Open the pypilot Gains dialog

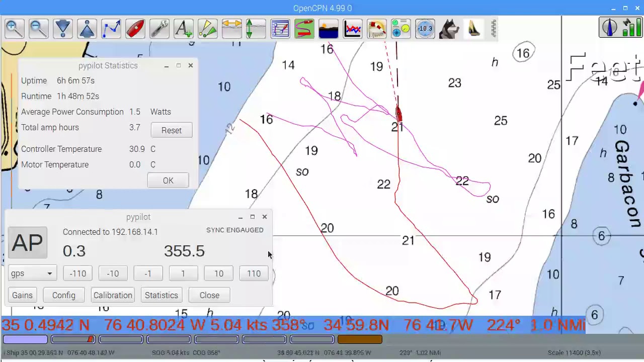pyautogui.click(x=22, y=295)
